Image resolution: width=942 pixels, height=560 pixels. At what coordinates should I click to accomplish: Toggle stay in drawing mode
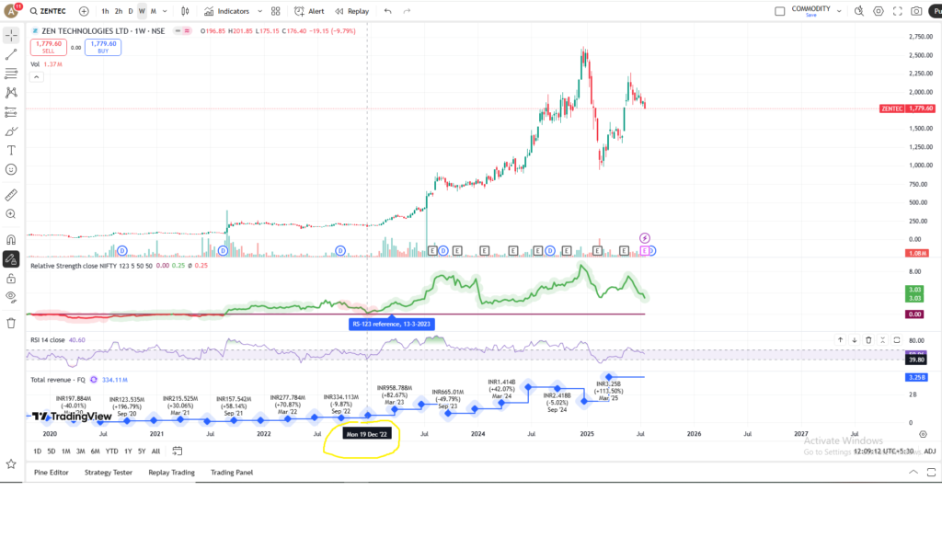(x=11, y=258)
